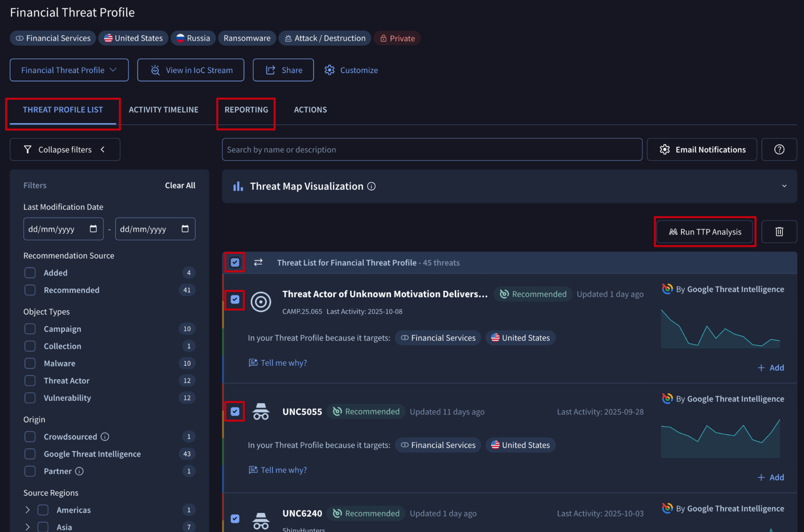
Task: Switch to the Activity Timeline tab
Action: point(164,109)
